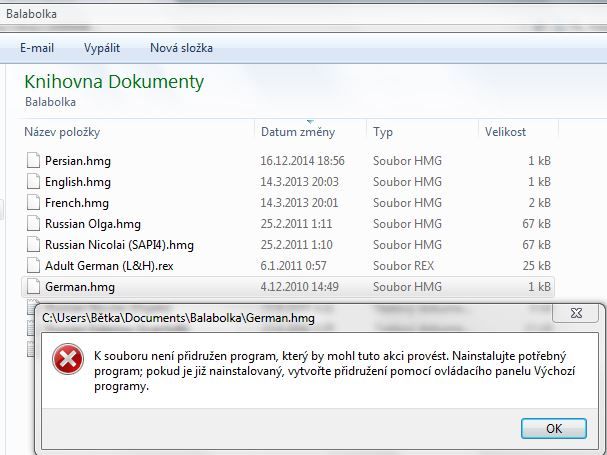Sort by Typ column header
The width and height of the screenshot is (607, 455).
tap(382, 132)
